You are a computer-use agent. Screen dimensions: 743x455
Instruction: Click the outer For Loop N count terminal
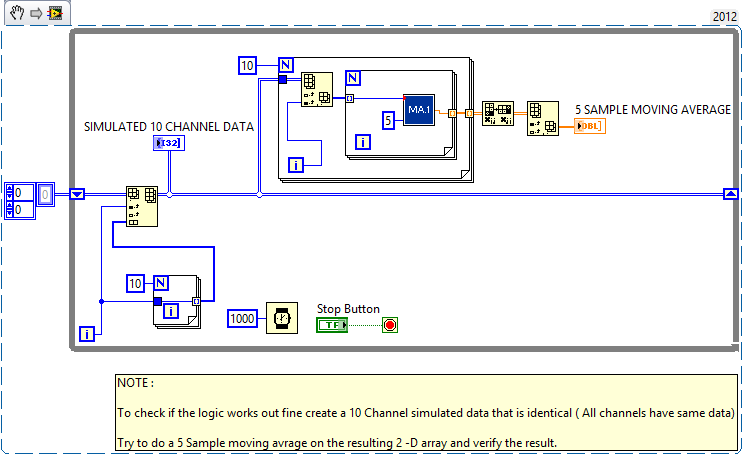286,64
